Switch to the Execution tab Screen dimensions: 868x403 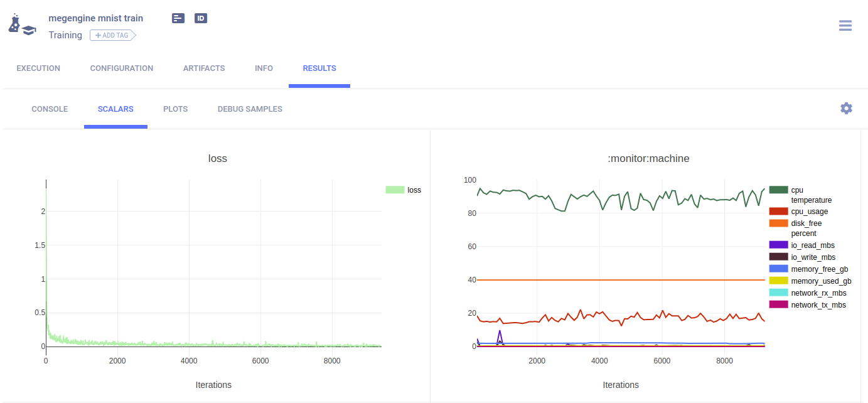38,68
